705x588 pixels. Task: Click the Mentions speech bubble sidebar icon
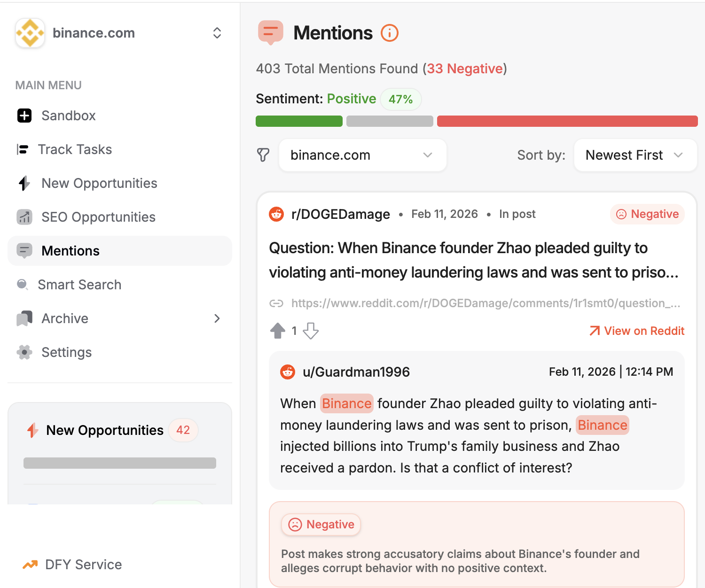24,251
